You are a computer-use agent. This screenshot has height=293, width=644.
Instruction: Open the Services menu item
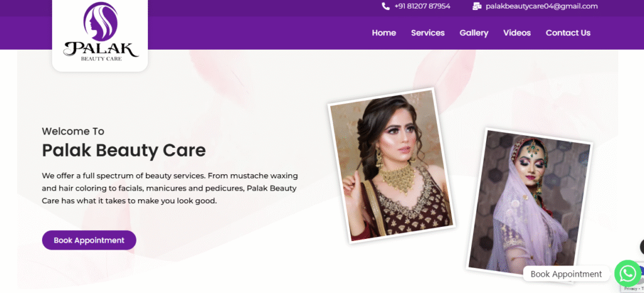click(x=428, y=33)
